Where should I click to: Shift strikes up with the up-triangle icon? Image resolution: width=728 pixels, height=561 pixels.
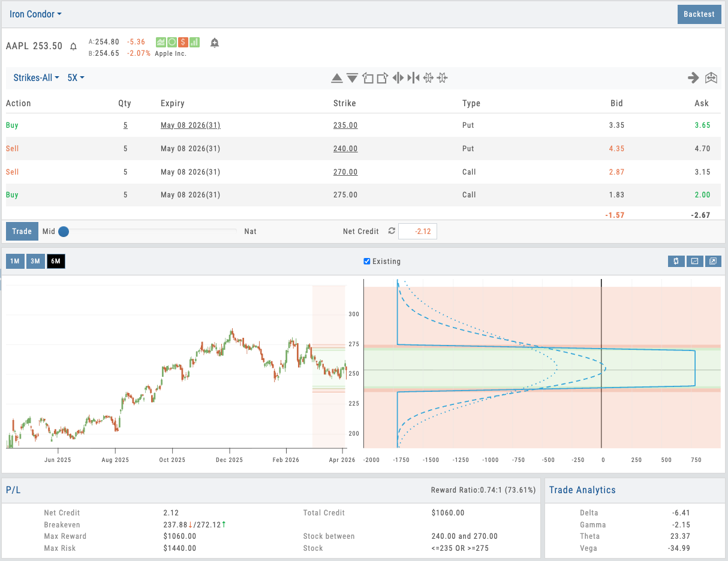(337, 78)
